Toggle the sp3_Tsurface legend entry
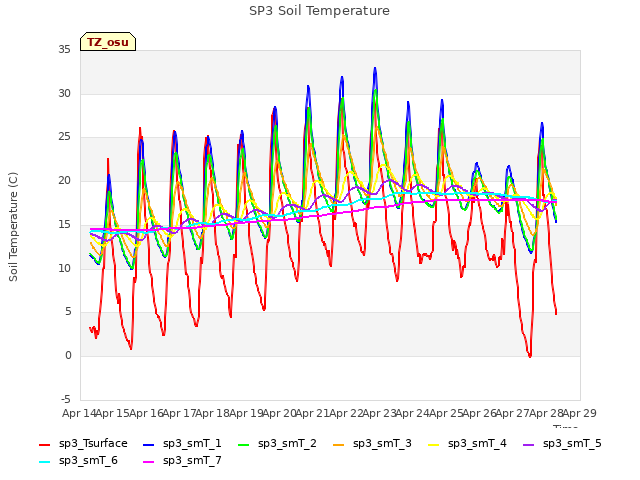 click(x=83, y=443)
